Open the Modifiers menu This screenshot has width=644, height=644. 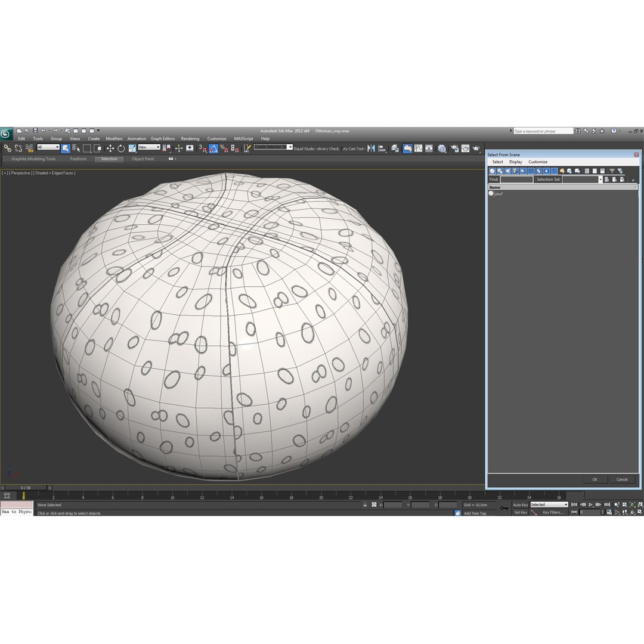click(114, 138)
